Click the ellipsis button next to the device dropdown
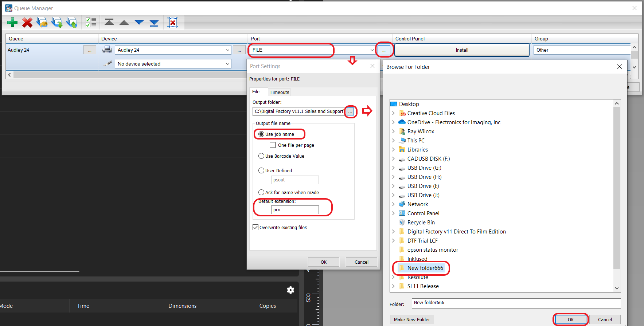The image size is (644, 326). pyautogui.click(x=239, y=50)
